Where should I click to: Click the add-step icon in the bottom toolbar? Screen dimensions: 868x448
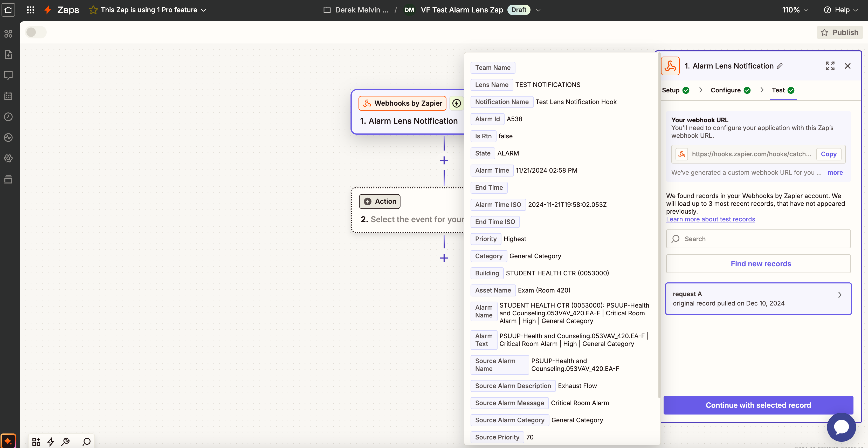click(x=36, y=442)
